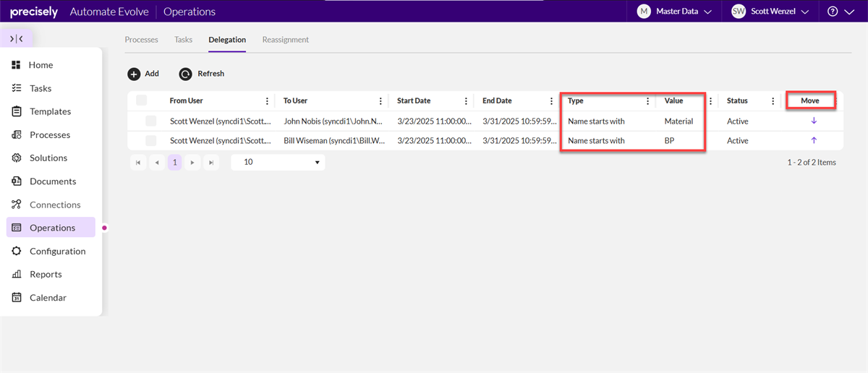Open Calendar from the sidebar
Image resolution: width=868 pixels, height=373 pixels.
tap(48, 298)
